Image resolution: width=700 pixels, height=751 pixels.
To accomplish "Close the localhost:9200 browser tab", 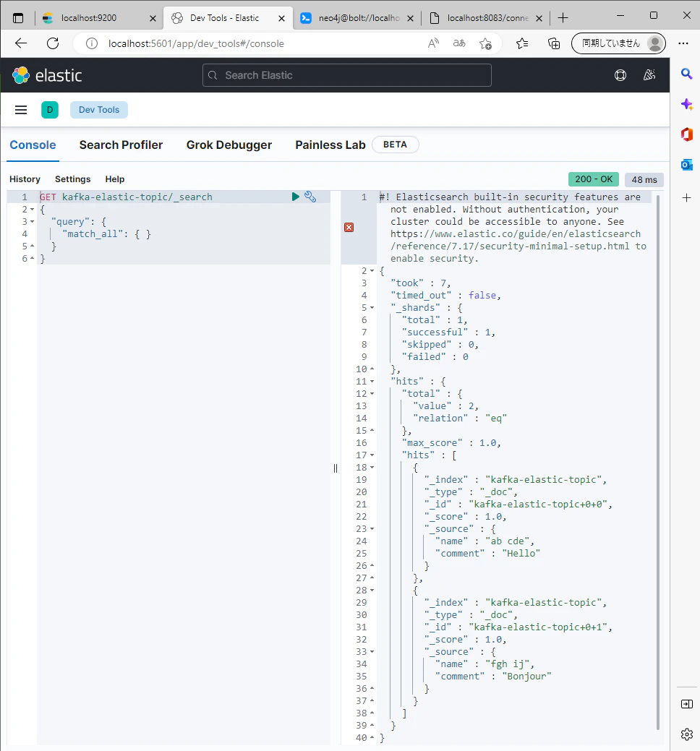I will pyautogui.click(x=153, y=18).
